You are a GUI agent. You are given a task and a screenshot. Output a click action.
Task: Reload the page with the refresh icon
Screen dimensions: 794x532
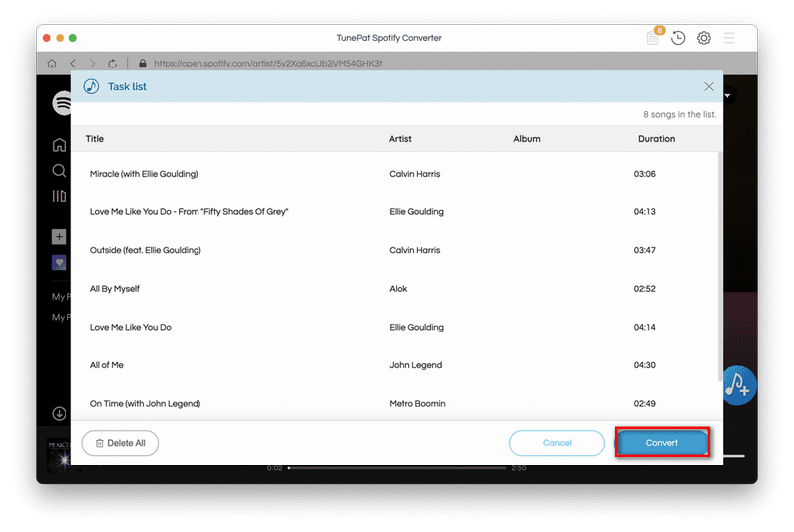click(x=112, y=64)
